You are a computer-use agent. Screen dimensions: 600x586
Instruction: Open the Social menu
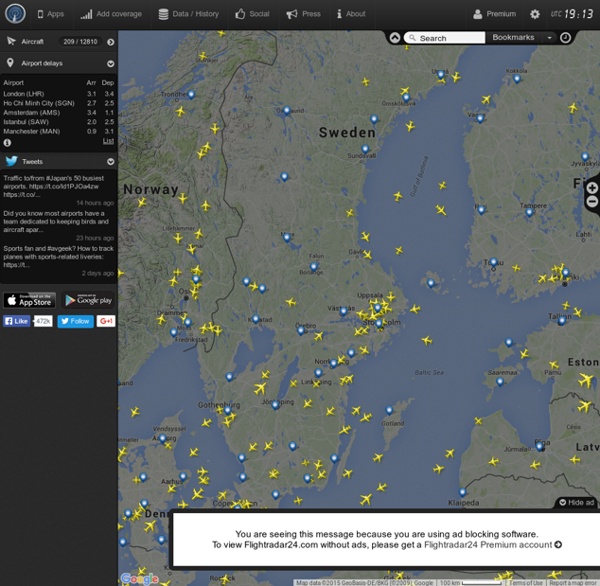tap(252, 14)
